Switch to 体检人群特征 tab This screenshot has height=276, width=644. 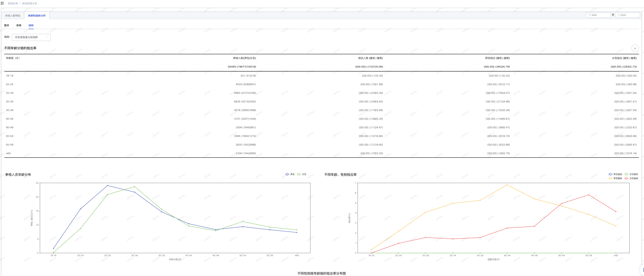coord(13,16)
